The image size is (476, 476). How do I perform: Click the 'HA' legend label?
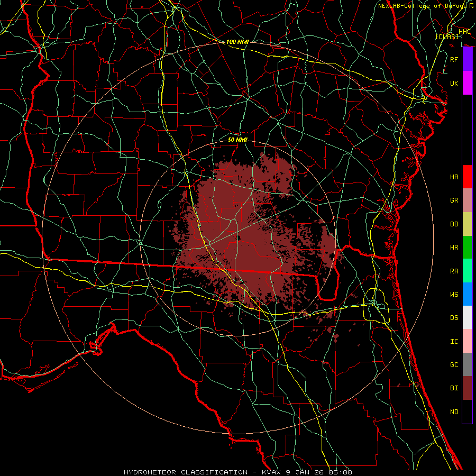pyautogui.click(x=454, y=177)
